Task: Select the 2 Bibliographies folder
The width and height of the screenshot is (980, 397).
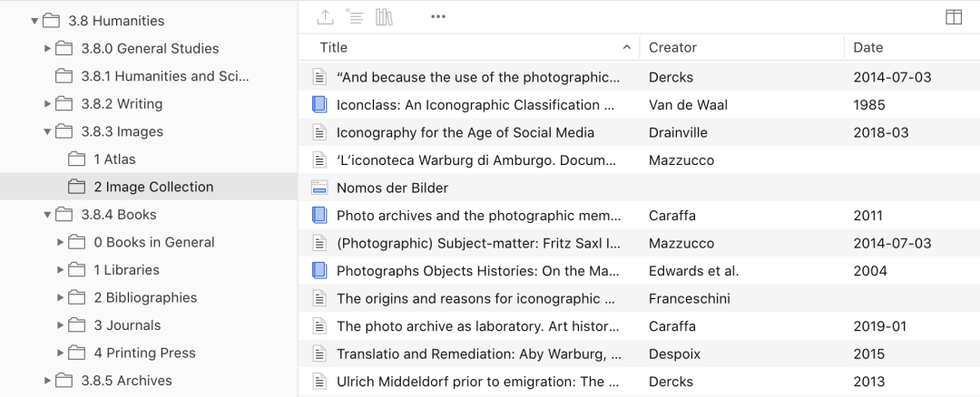Action: (144, 297)
